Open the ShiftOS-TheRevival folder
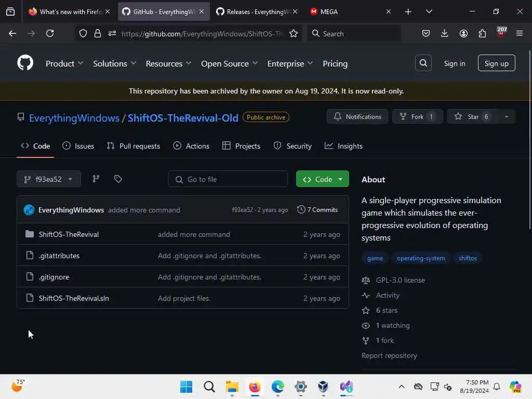The height and width of the screenshot is (399, 532). tap(69, 234)
